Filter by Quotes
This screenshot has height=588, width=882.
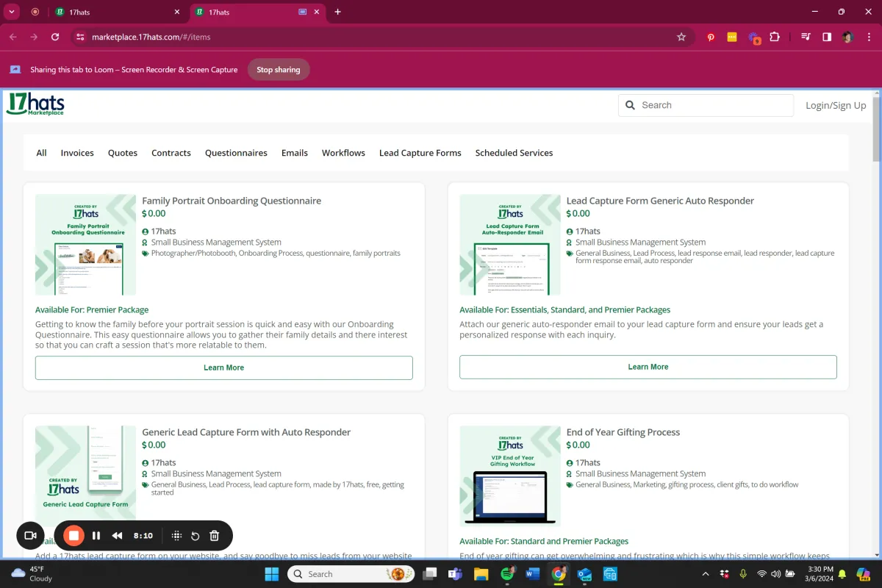click(x=123, y=153)
